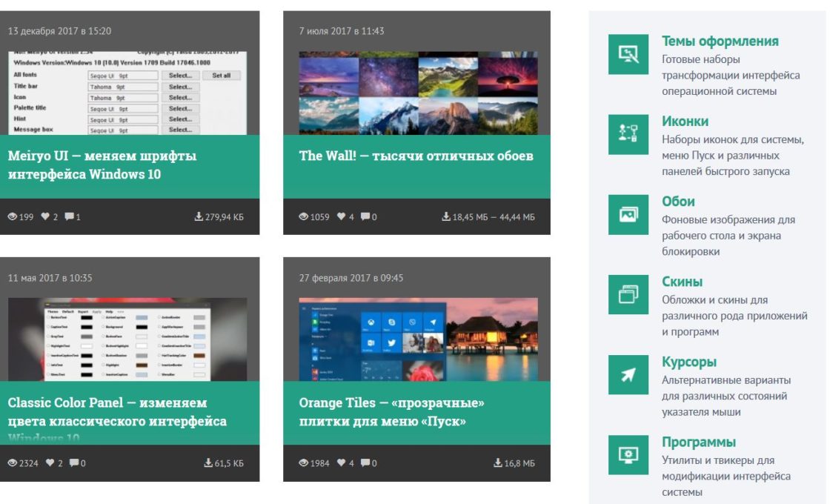Open the Курсоры heading link
The height and width of the screenshot is (504, 830).
click(x=689, y=362)
